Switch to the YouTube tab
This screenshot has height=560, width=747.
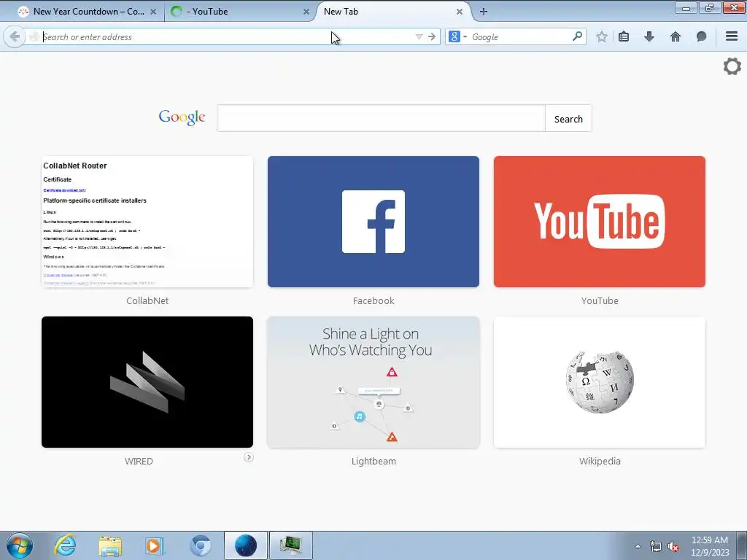[x=237, y=12]
